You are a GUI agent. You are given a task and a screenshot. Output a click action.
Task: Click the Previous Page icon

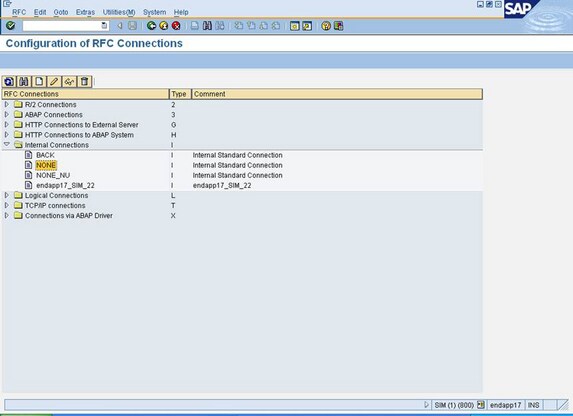pyautogui.click(x=251, y=26)
